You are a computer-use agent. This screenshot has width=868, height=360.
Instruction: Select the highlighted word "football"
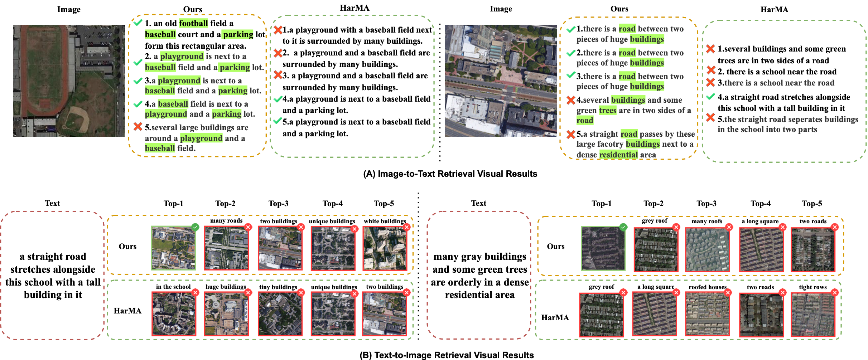[193, 23]
